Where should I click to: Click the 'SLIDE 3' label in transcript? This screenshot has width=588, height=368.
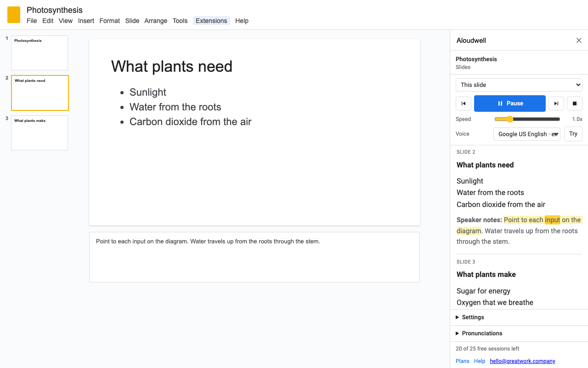point(466,262)
